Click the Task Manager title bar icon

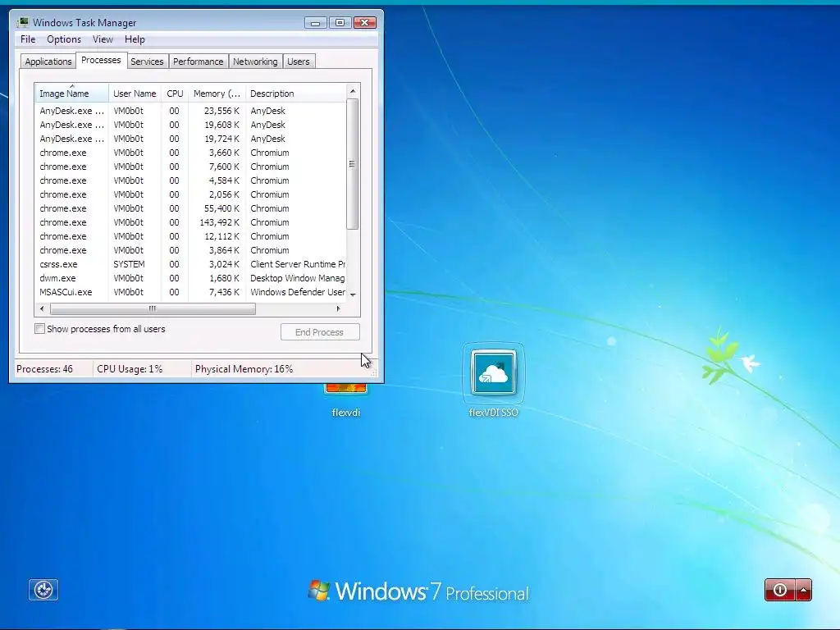pos(23,22)
